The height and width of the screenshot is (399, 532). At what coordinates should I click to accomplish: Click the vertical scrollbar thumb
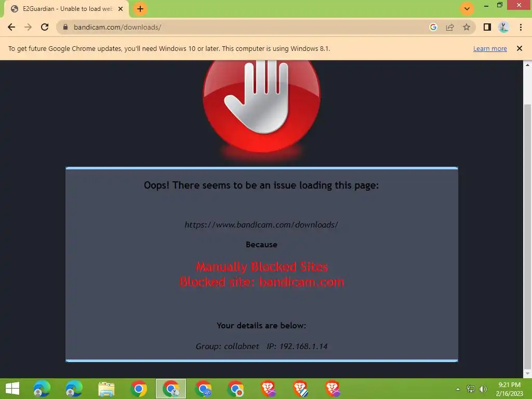click(527, 236)
